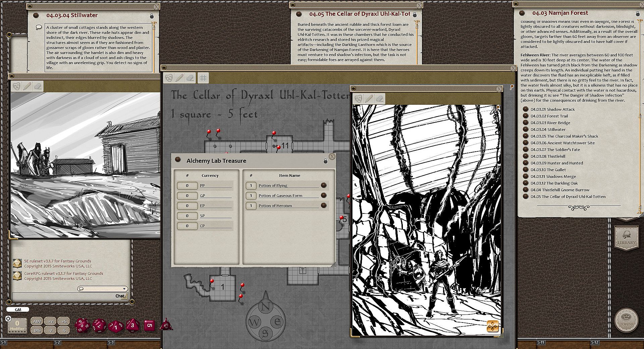The image size is (644, 349).
Task: Click the PP currency amount field
Action: (187, 186)
